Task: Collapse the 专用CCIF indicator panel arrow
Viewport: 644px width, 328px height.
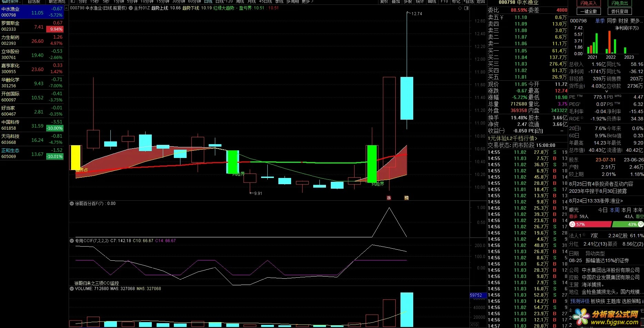Action: coord(72,241)
